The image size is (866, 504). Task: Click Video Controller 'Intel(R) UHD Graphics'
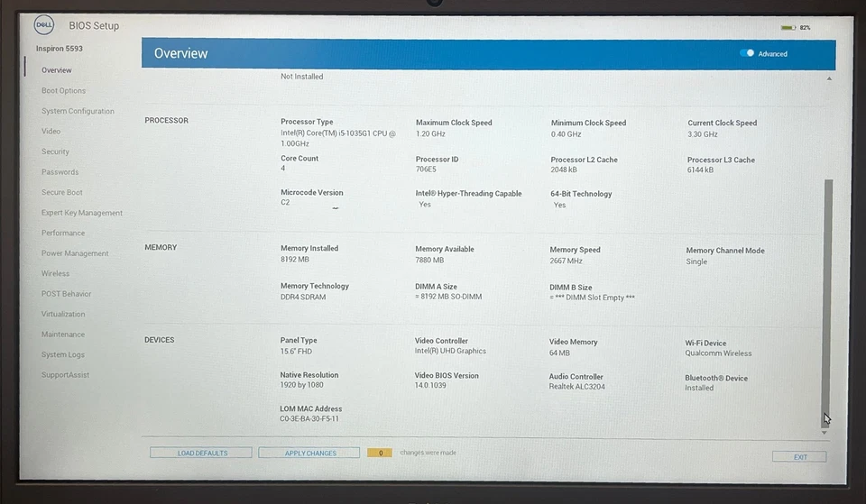(x=451, y=351)
